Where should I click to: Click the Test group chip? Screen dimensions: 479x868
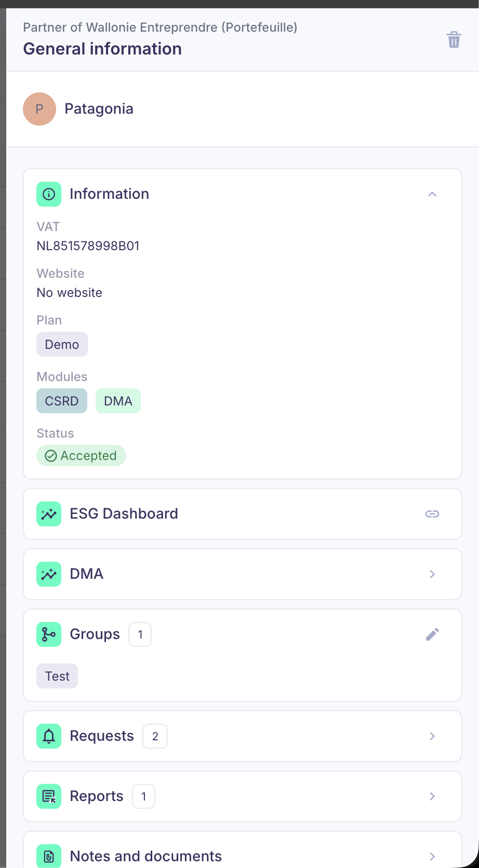(x=57, y=676)
